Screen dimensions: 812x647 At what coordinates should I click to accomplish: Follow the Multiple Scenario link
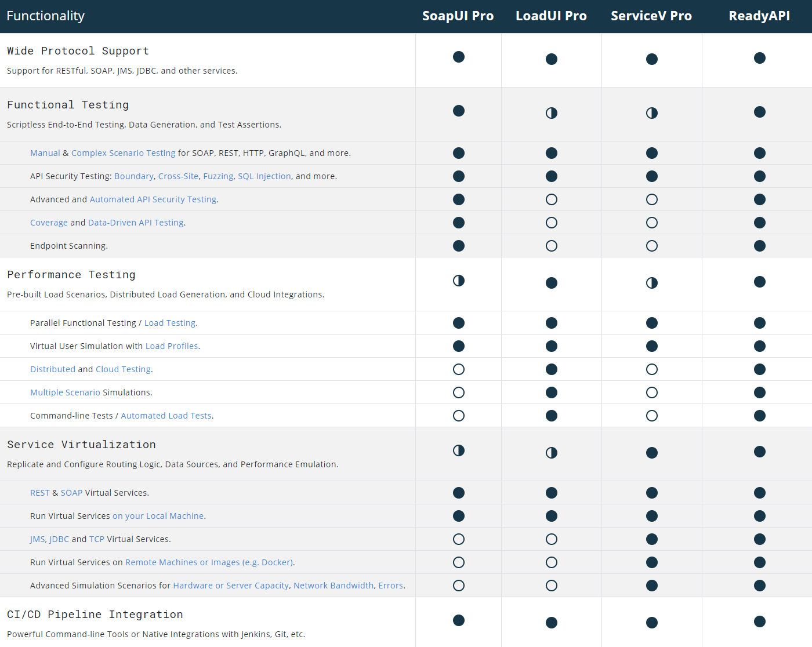click(x=65, y=392)
